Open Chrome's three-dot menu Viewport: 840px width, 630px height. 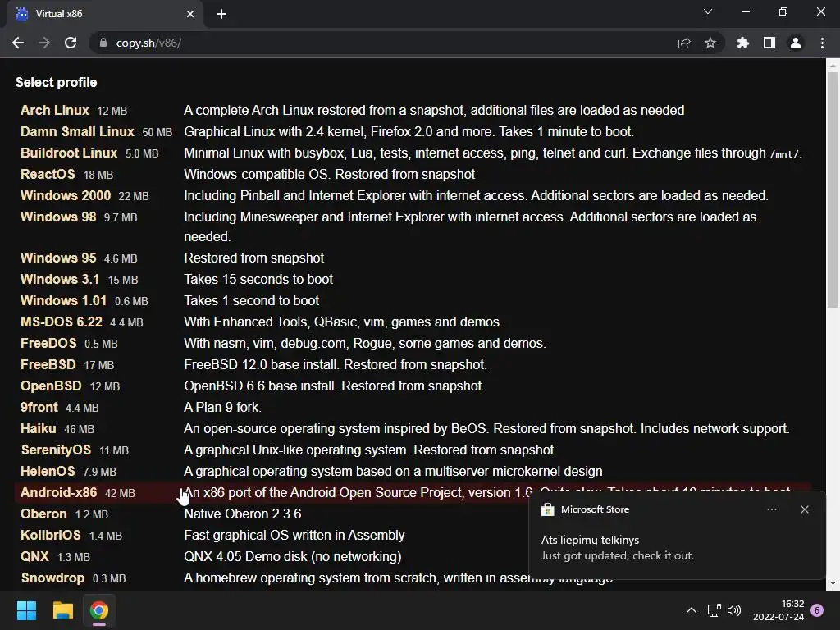tap(822, 43)
